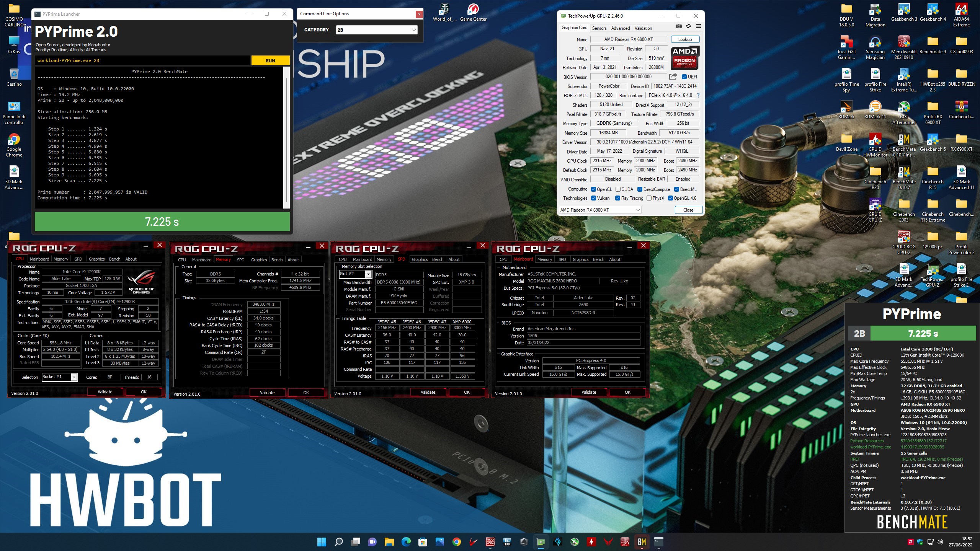Open the AIDA64 Extreme desktop icon

point(961,15)
